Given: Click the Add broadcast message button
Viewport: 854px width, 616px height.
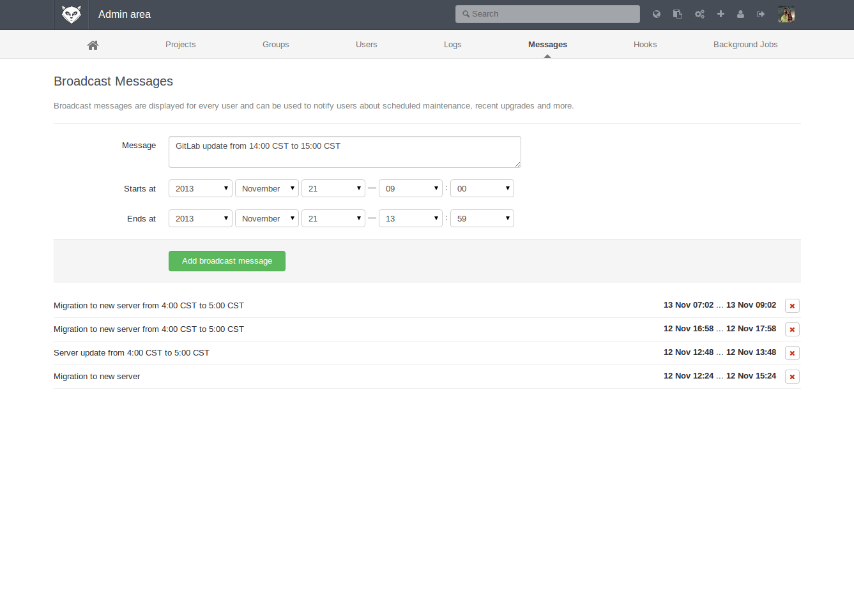Looking at the screenshot, I should 227,261.
